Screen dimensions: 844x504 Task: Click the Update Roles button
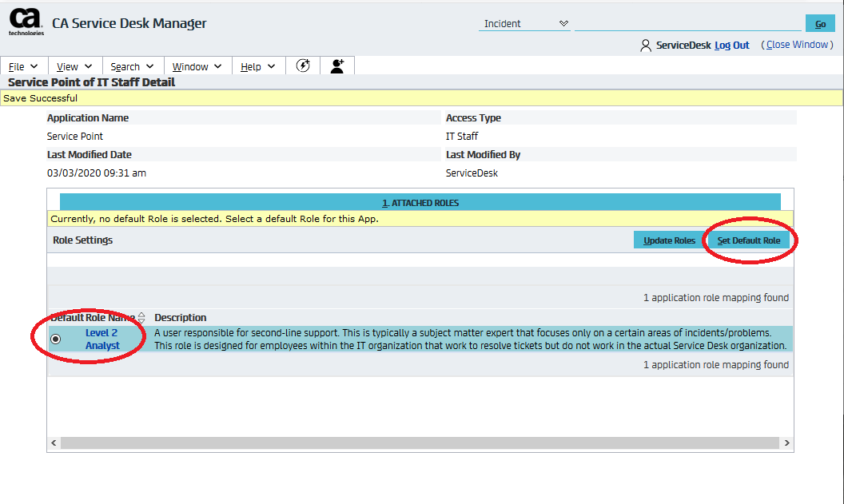(x=669, y=240)
